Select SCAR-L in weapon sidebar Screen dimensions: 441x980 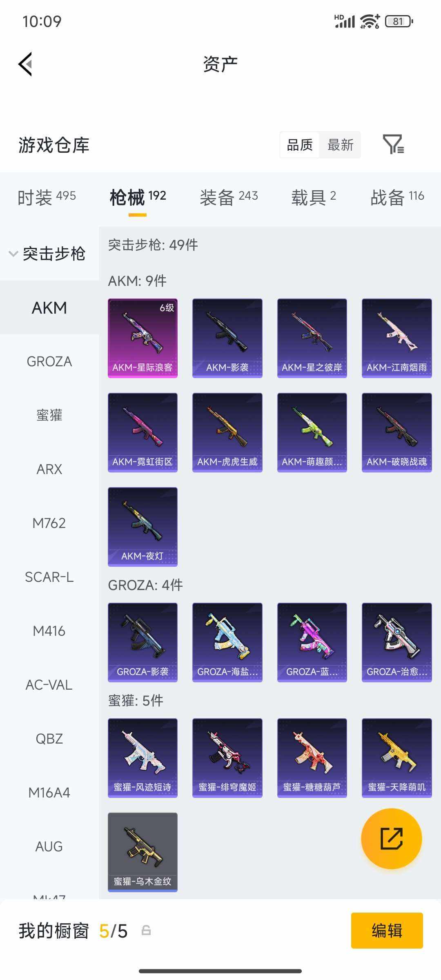[x=49, y=577]
